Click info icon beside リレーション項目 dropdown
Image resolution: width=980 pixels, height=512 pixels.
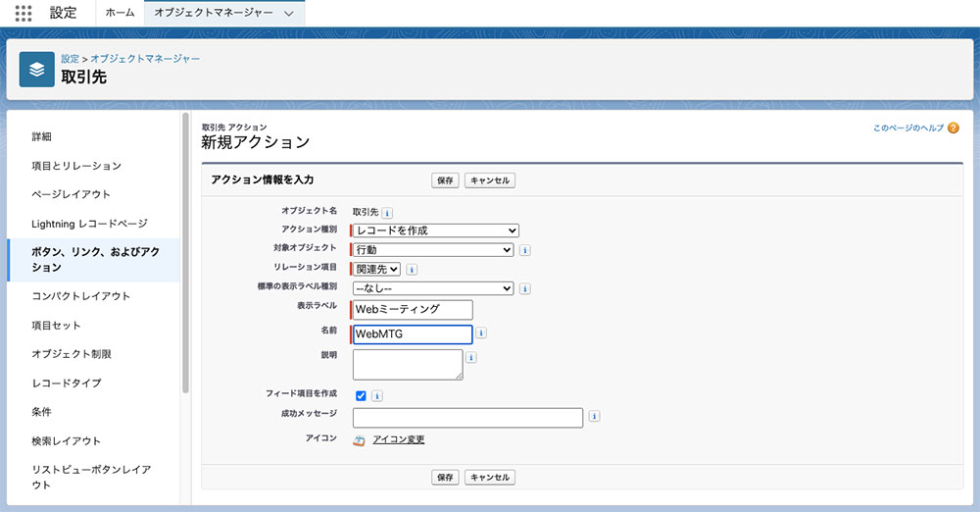click(412, 270)
